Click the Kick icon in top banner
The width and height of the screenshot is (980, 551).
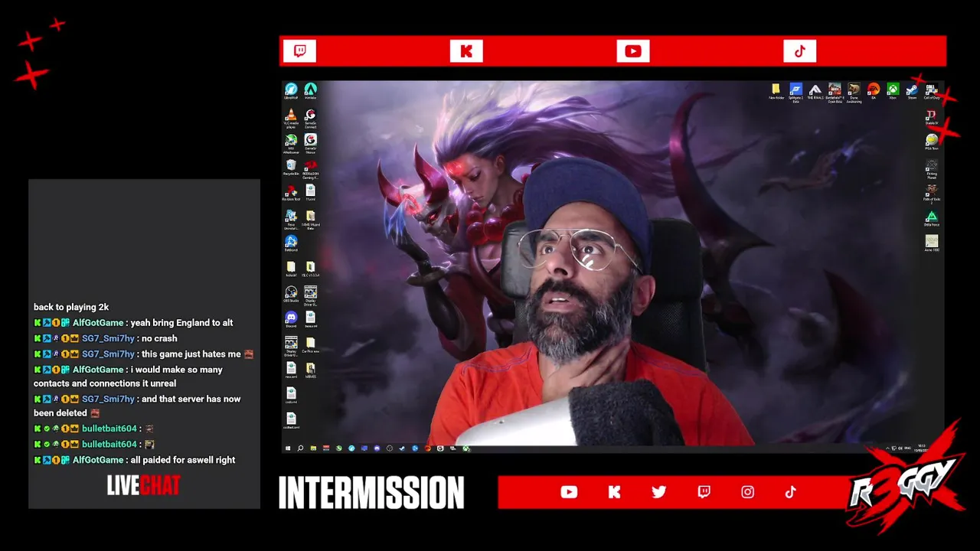coord(466,51)
